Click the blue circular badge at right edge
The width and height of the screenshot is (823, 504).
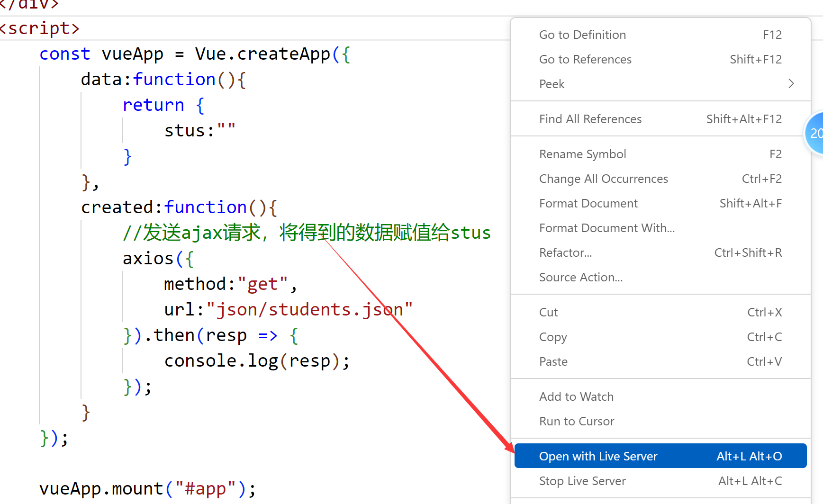[x=815, y=133]
